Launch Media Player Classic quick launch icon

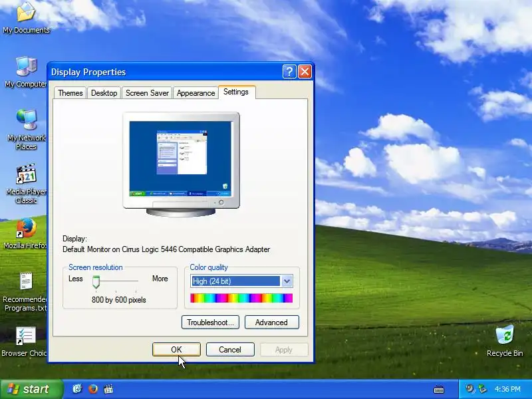pyautogui.click(x=108, y=389)
